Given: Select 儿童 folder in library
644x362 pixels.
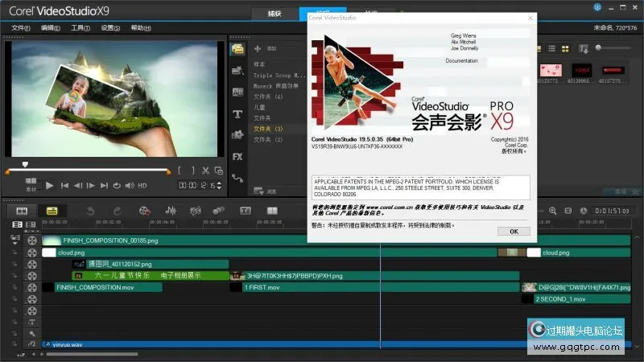Looking at the screenshot, I should click(259, 108).
